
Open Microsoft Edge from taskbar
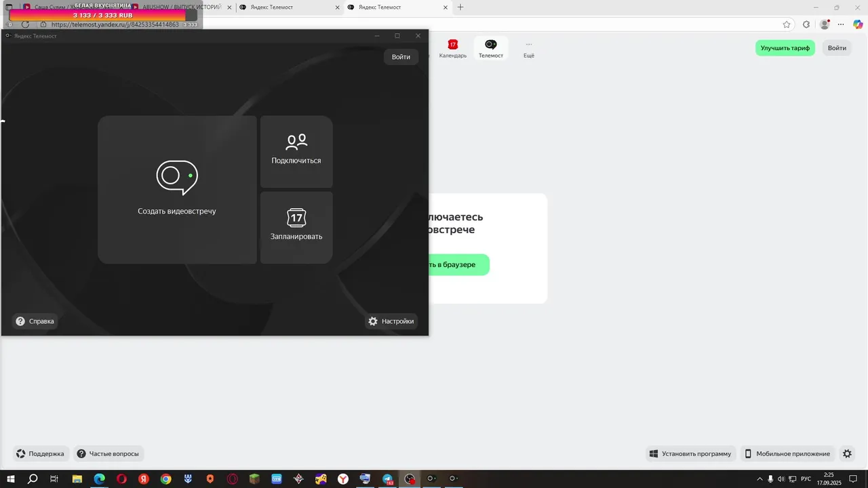(x=99, y=479)
